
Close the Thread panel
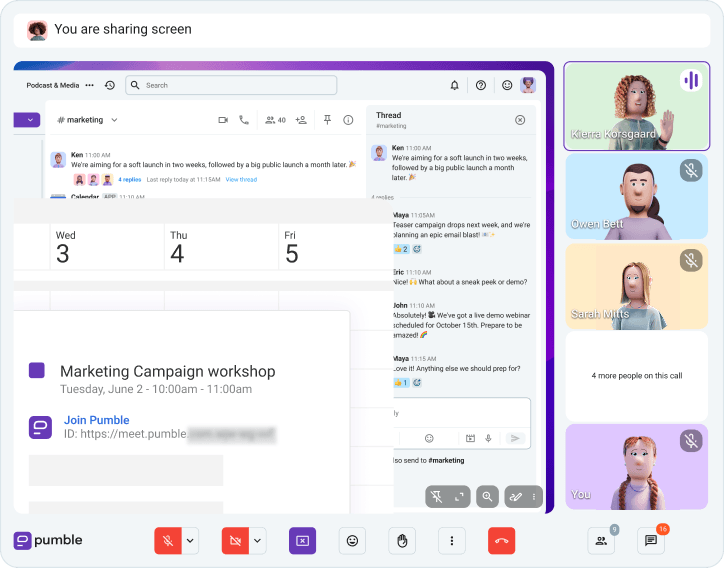[520, 120]
